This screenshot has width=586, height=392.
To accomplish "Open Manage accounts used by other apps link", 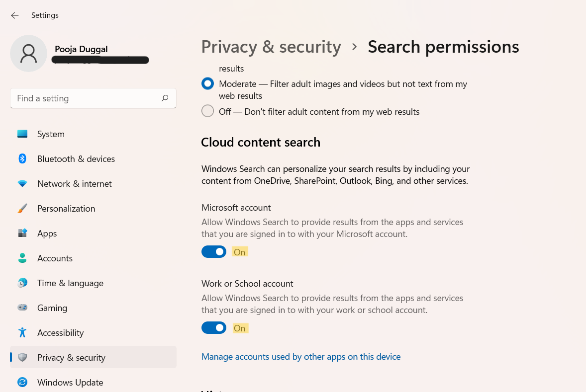I will click(301, 357).
